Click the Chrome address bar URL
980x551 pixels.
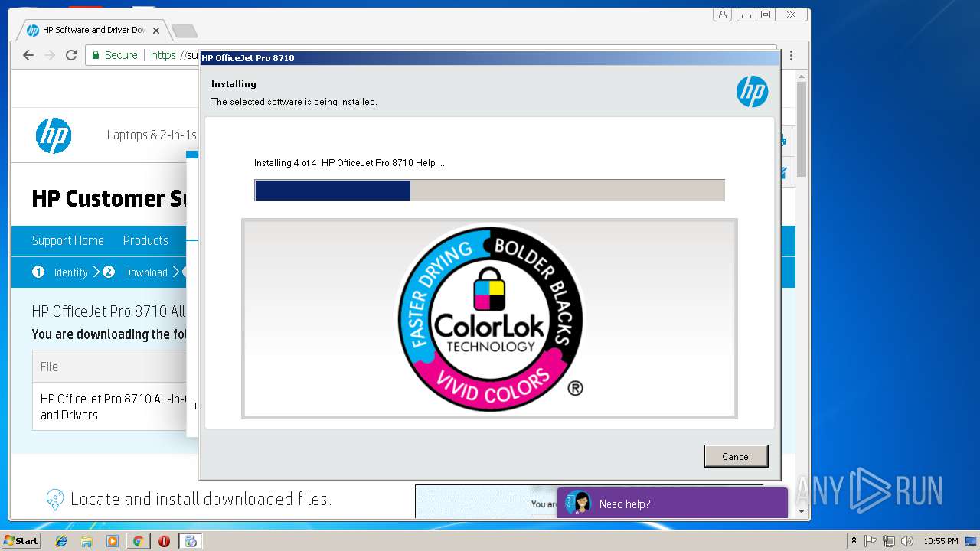175,55
